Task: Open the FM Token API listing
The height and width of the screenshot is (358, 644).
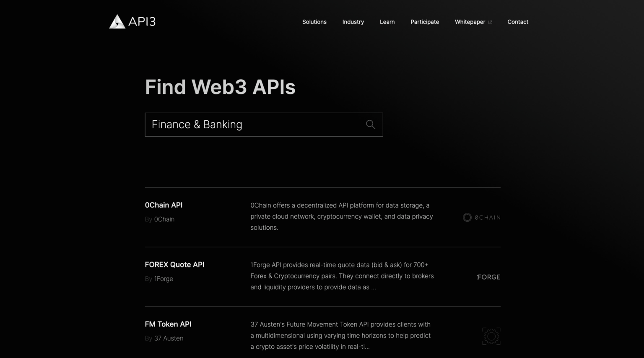Action: click(x=168, y=324)
